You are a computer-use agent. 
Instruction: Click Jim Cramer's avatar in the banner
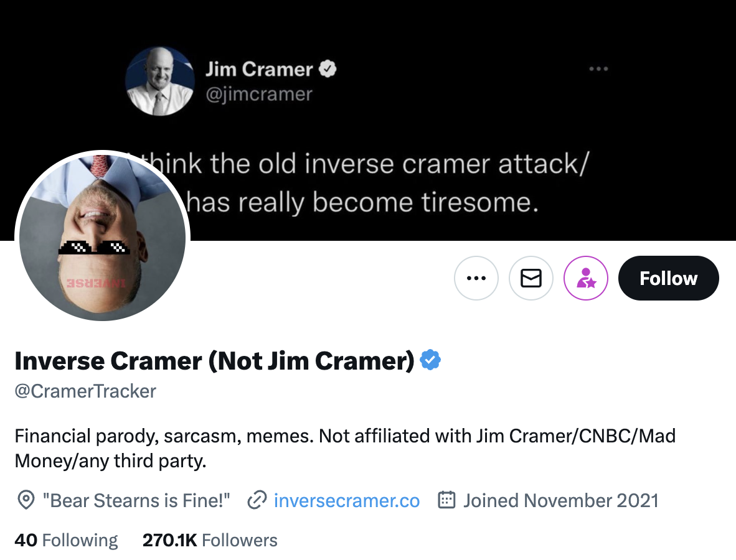[160, 82]
